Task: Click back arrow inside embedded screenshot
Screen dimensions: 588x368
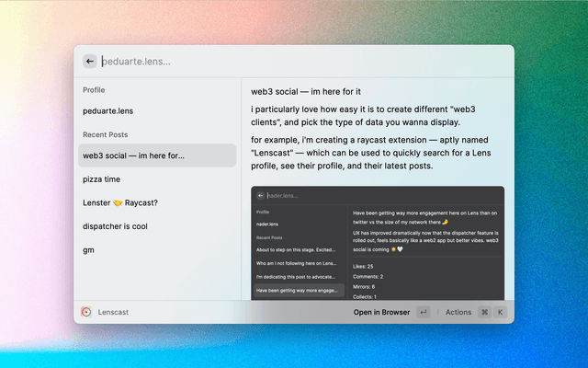Action: coord(261,195)
